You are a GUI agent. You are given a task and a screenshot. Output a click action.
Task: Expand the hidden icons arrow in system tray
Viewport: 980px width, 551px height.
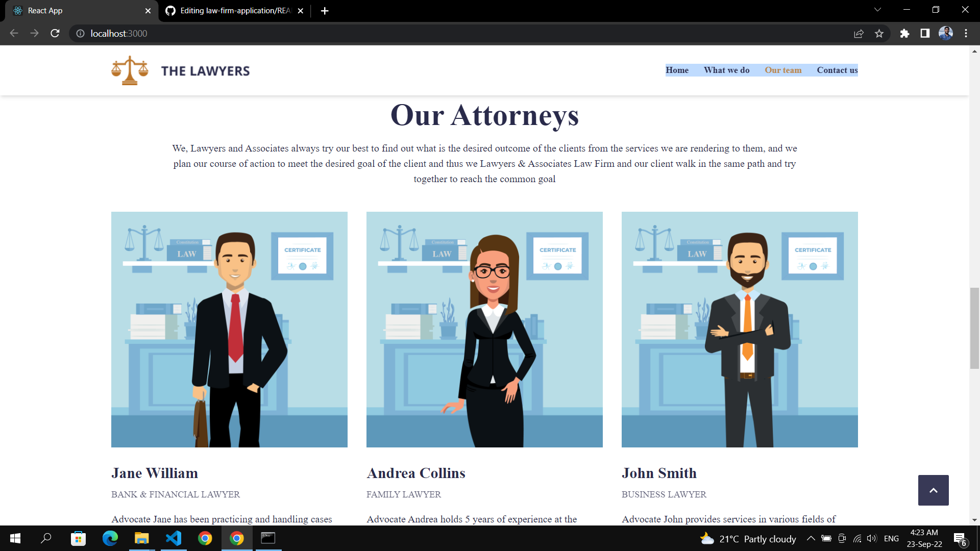coord(812,538)
